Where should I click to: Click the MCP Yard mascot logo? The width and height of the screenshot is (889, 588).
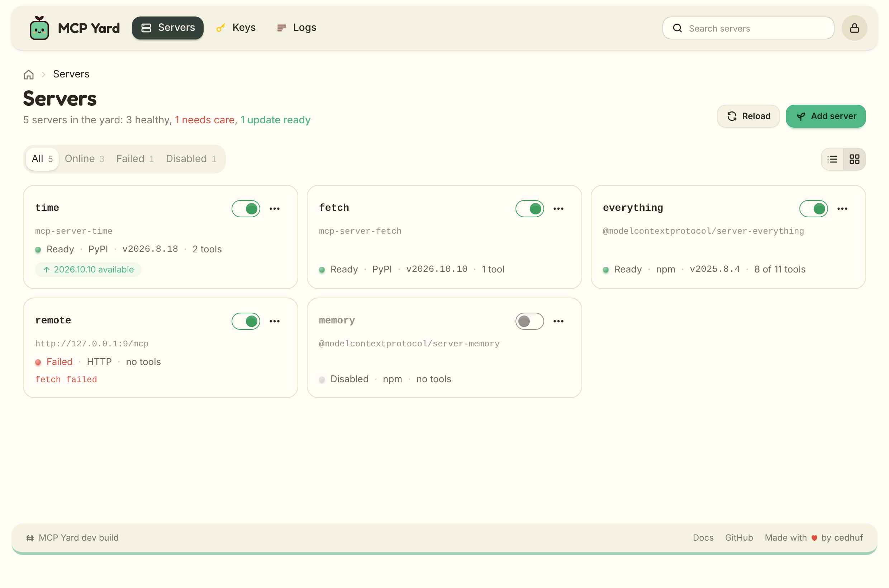click(39, 28)
